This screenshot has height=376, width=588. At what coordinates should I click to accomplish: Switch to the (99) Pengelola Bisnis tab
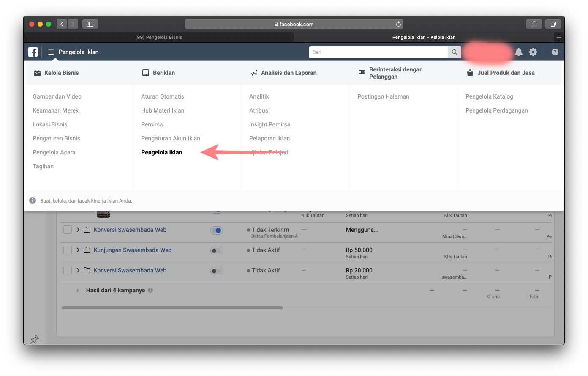coord(159,37)
